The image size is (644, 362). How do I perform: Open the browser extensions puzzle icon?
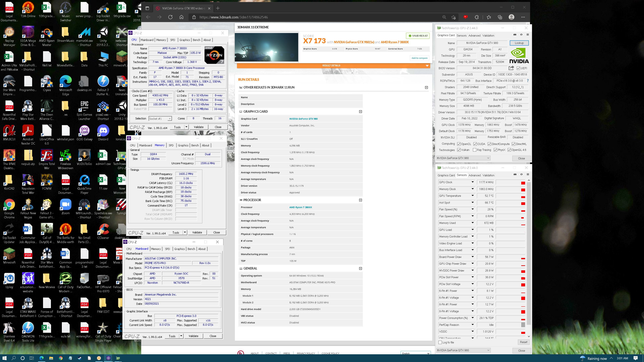(477, 17)
